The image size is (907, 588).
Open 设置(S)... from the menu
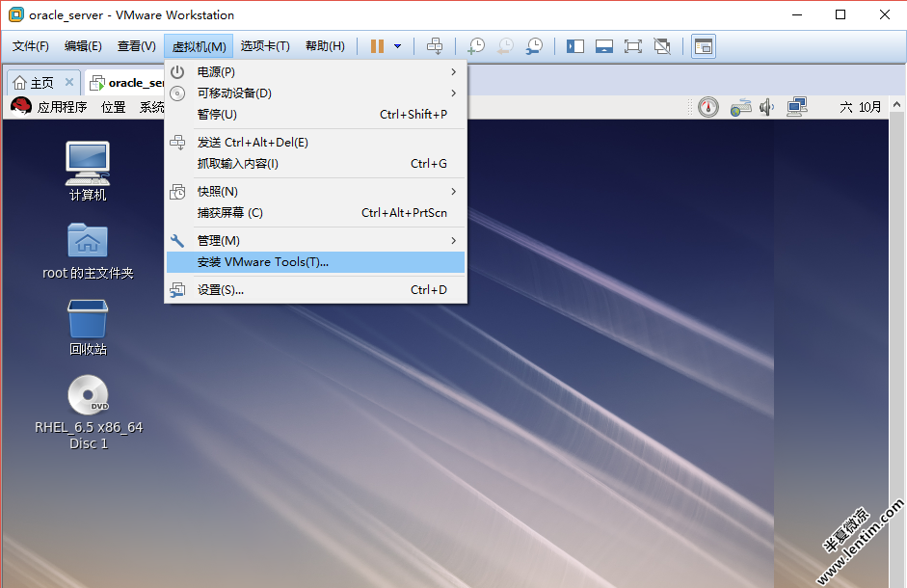click(315, 290)
